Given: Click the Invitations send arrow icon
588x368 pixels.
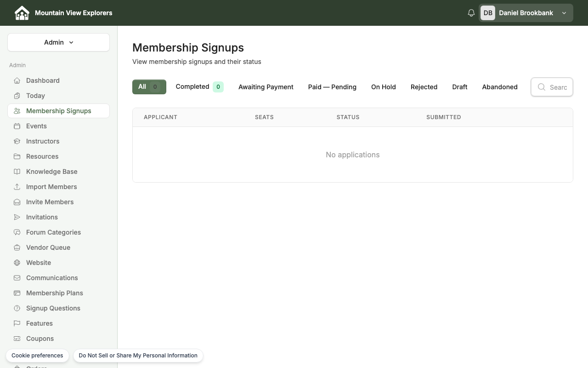Looking at the screenshot, I should 17,217.
